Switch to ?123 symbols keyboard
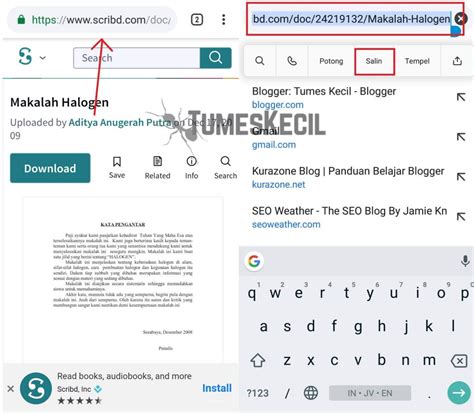The width and height of the screenshot is (474, 413). pos(257,393)
